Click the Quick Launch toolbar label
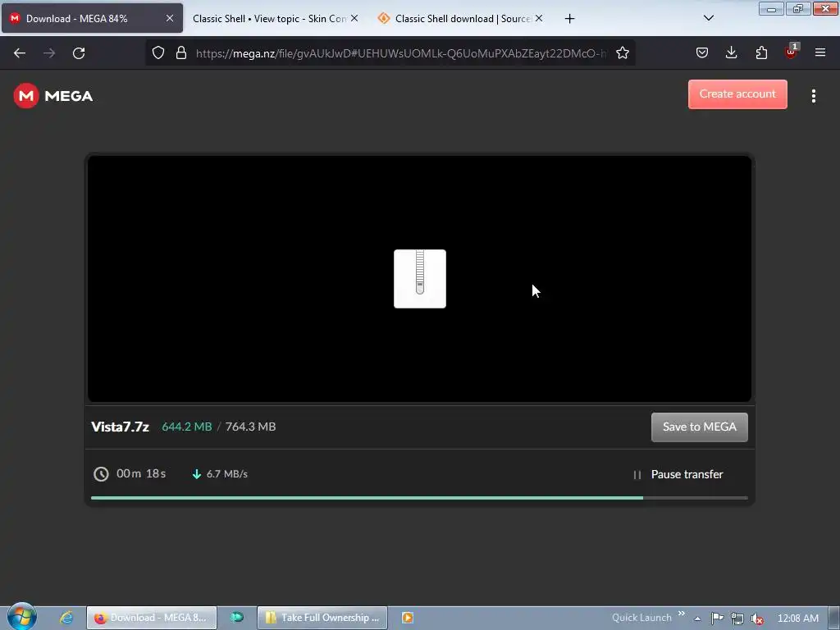The height and width of the screenshot is (630, 840). 641,618
